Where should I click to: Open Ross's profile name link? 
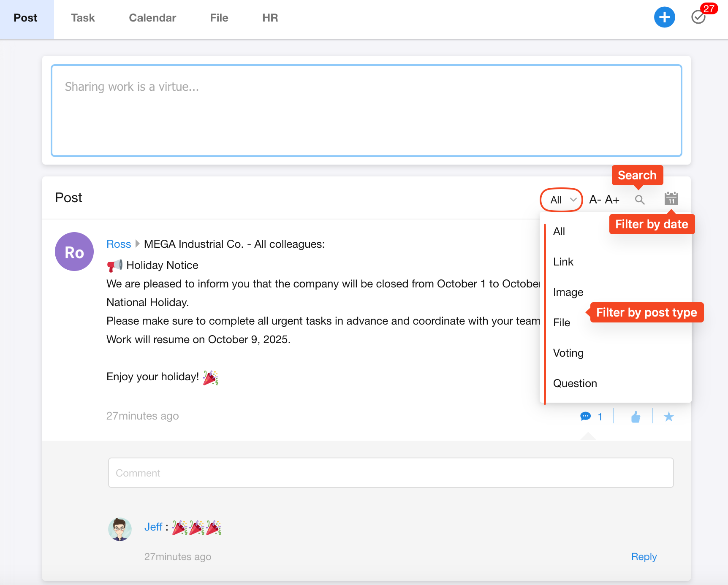119,244
